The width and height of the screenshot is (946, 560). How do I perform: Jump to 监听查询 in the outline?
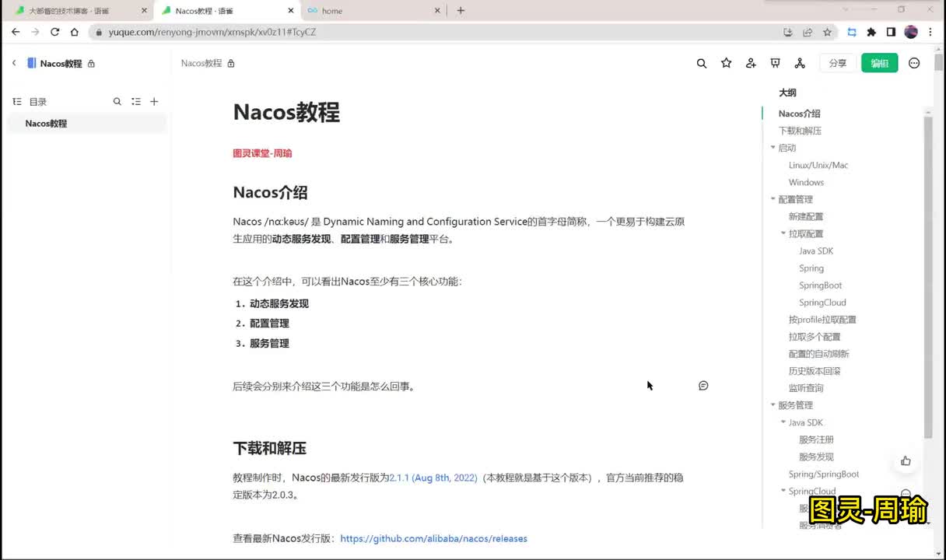806,388
